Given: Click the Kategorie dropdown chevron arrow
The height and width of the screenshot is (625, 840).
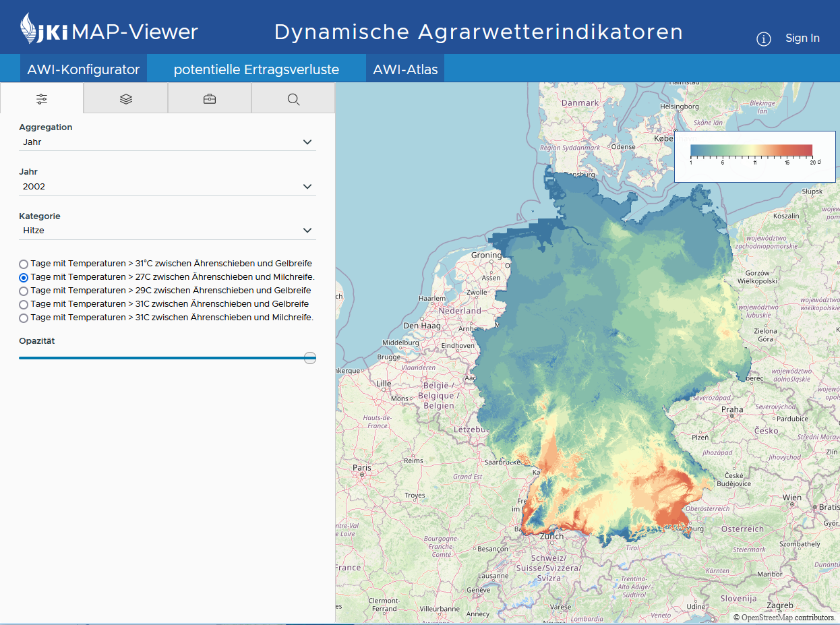Looking at the screenshot, I should click(307, 231).
